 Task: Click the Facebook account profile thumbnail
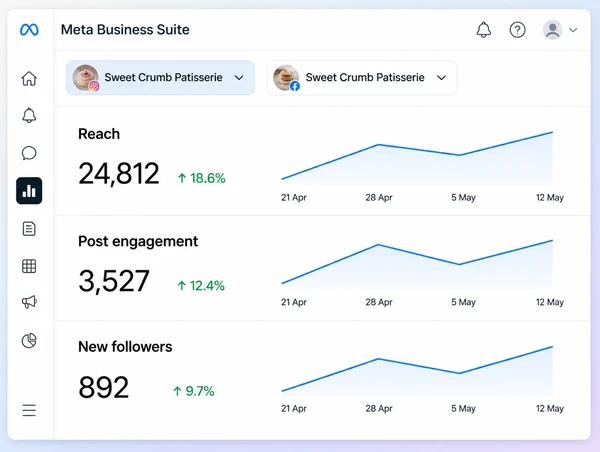(x=286, y=78)
